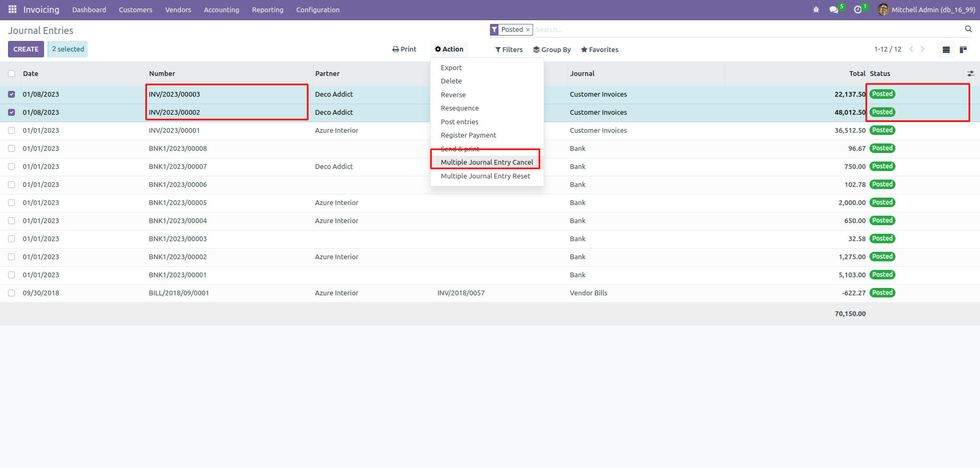Click the debug bug icon

(816, 10)
